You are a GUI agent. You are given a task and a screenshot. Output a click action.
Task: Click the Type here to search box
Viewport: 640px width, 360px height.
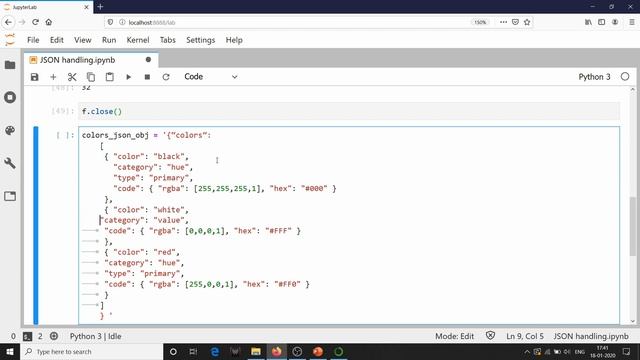[x=92, y=351]
